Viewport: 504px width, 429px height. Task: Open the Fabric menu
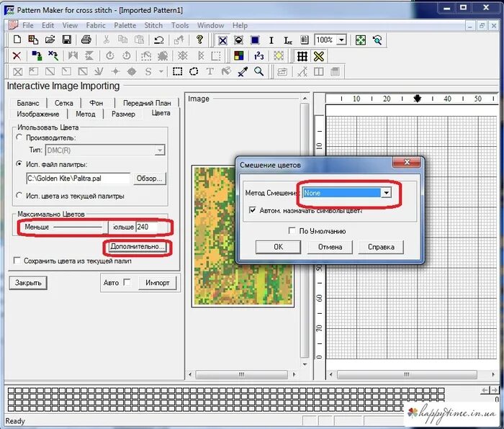pyautogui.click(x=96, y=25)
